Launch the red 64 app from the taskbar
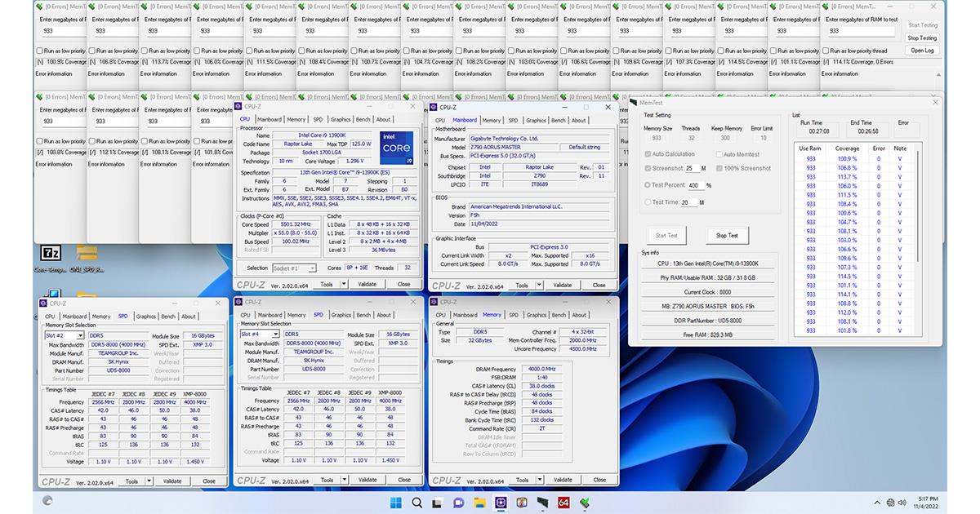The height and width of the screenshot is (514, 980). tap(563, 501)
